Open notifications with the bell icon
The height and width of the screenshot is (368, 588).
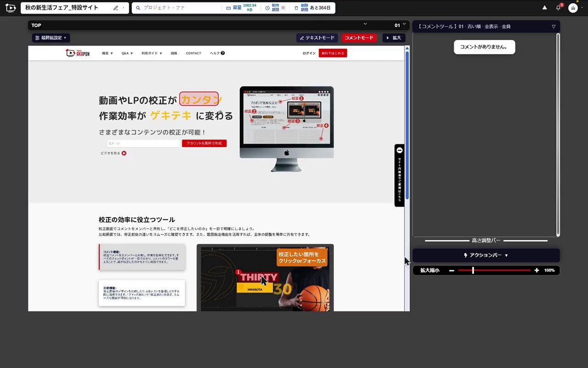pyautogui.click(x=559, y=8)
